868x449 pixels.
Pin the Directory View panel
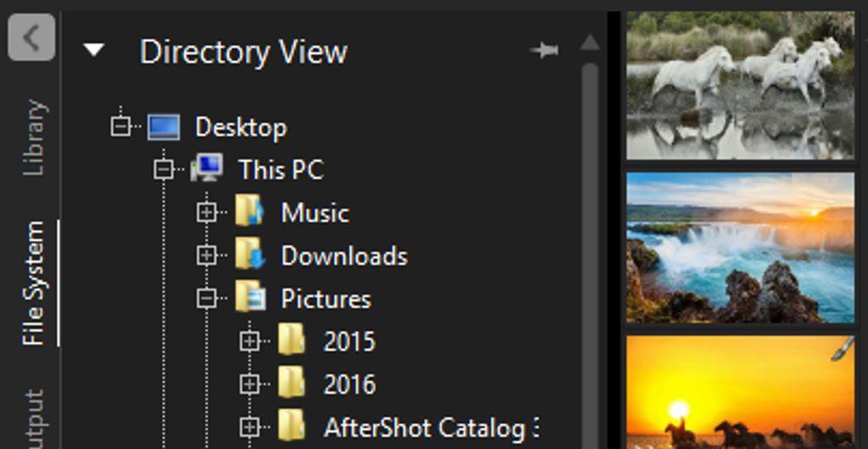[543, 51]
